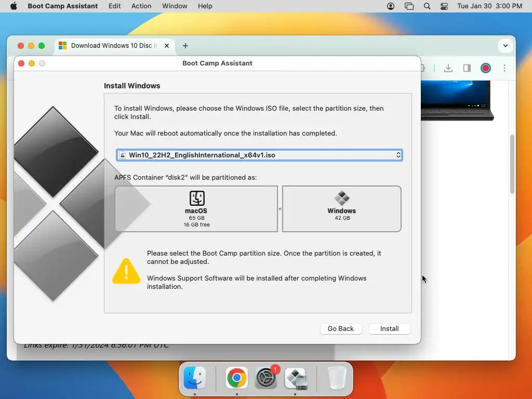Image resolution: width=532 pixels, height=399 pixels.
Task: Open Chrome downloads icon
Action: pyautogui.click(x=448, y=68)
